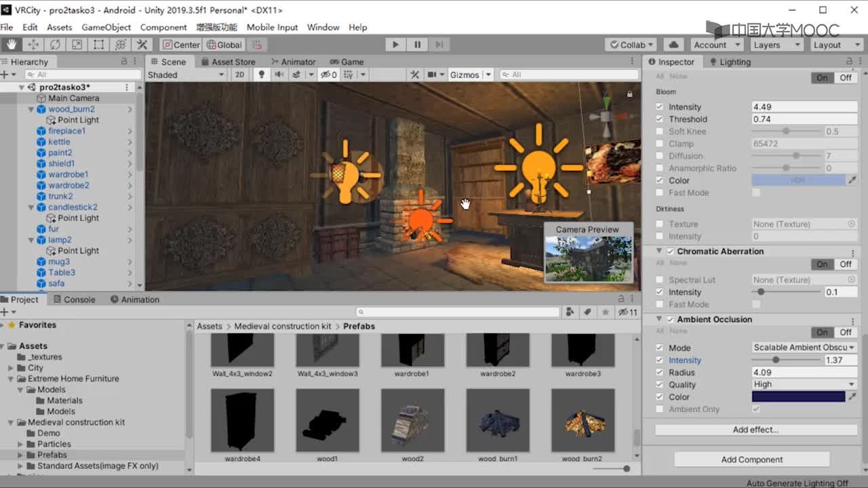Pick Ambient Occlusion color with eyedropper
Image resolution: width=868 pixels, height=488 pixels.
852,396
